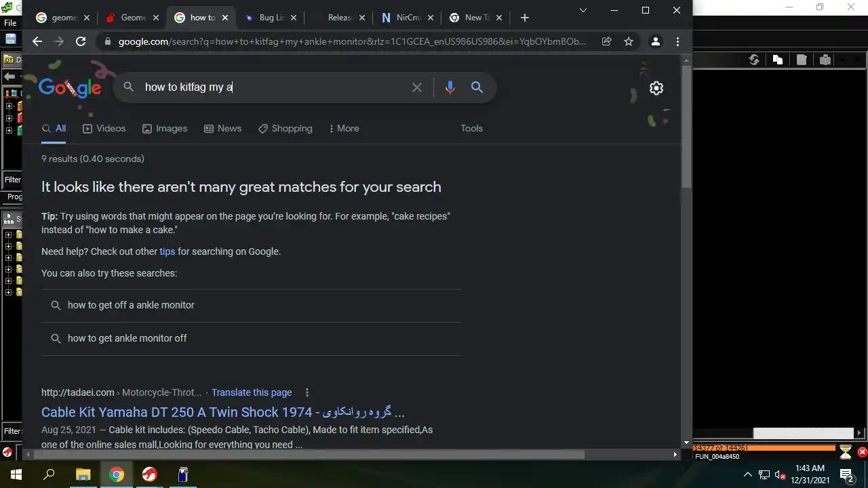Select the All results filter

(x=54, y=128)
